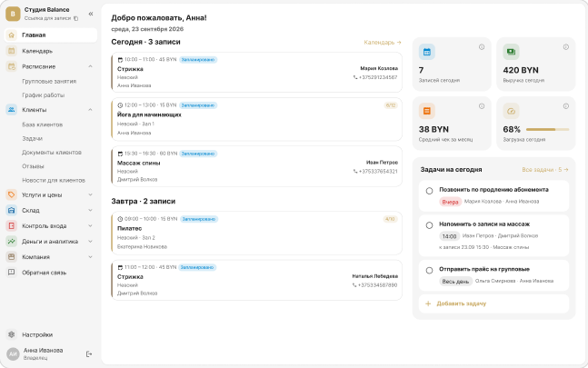Expand the Склад chevron
Screen dimensions: 588x368
click(x=90, y=210)
